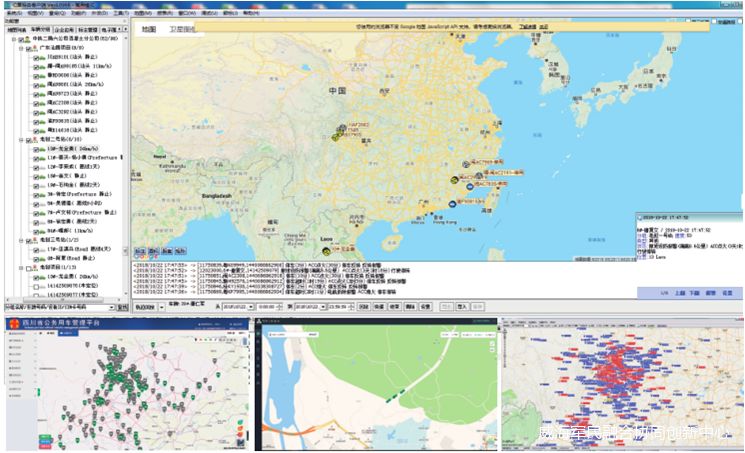This screenshot has width=745, height=453.
Task: Click the truck icon beside 川AB9101 in tree
Action: [x=42, y=59]
